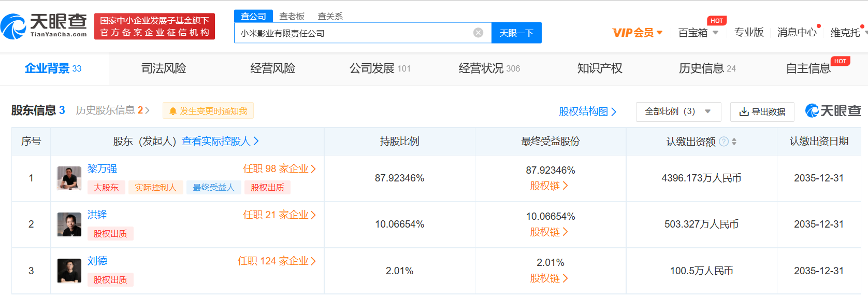Open 股权结构图 chart
868x296 pixels.
[588, 111]
